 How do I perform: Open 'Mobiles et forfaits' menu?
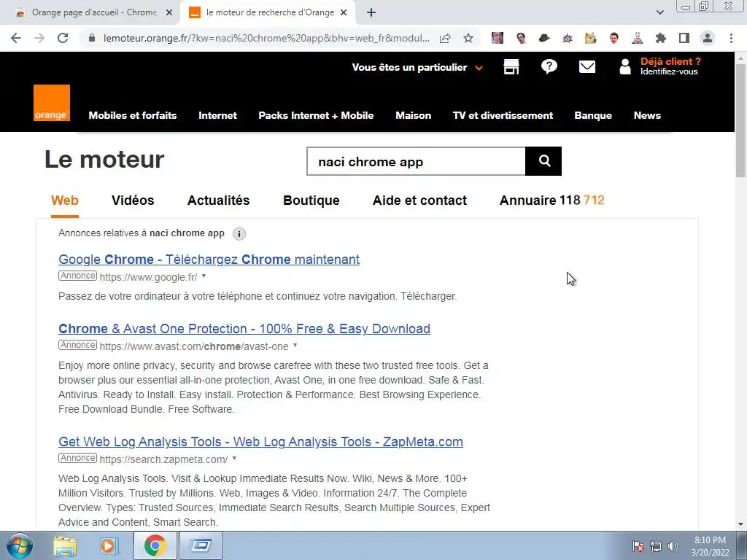coord(133,115)
